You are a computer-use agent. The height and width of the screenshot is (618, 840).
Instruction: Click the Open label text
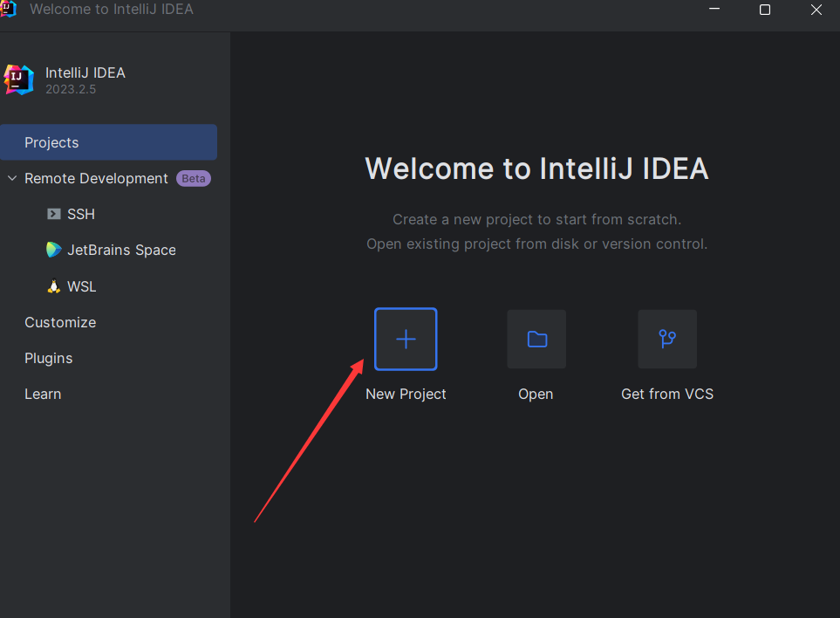pyautogui.click(x=536, y=395)
